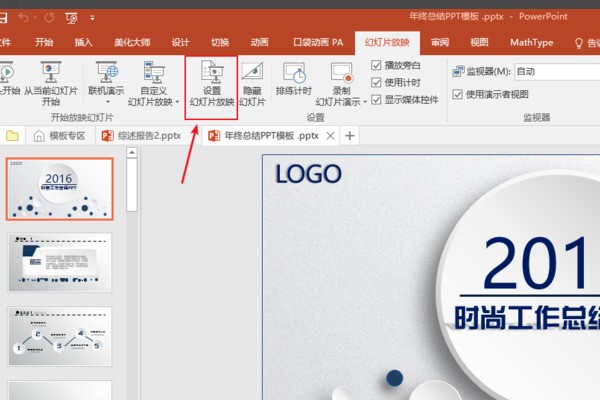Screen dimensions: 600x400
Task: Open the MathType ribbon tab
Action: pyautogui.click(x=530, y=42)
